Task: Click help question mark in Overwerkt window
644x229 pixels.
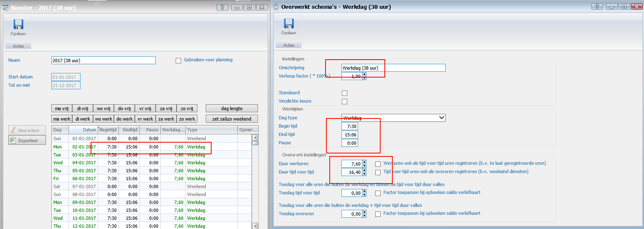Action: click(598, 7)
